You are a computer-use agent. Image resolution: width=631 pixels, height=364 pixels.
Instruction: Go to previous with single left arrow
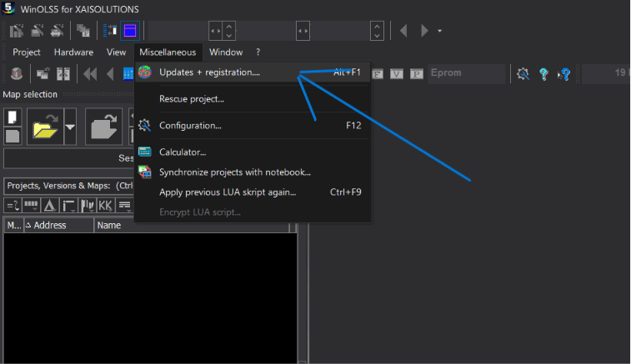click(110, 74)
